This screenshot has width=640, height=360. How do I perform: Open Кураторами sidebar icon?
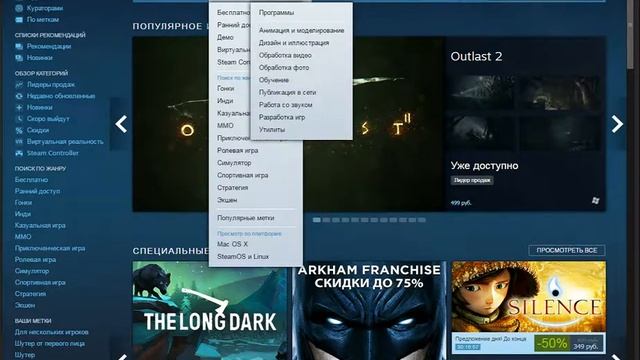(x=19, y=8)
